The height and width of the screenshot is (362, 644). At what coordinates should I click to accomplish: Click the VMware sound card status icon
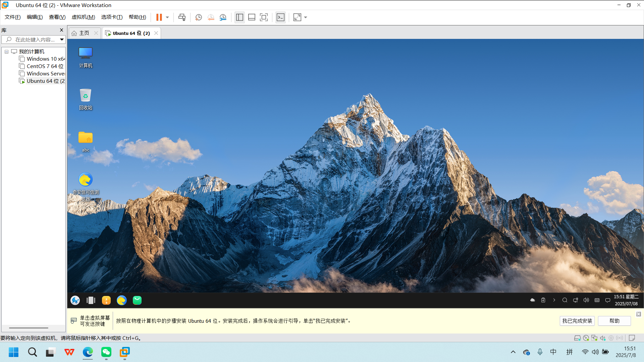603,338
